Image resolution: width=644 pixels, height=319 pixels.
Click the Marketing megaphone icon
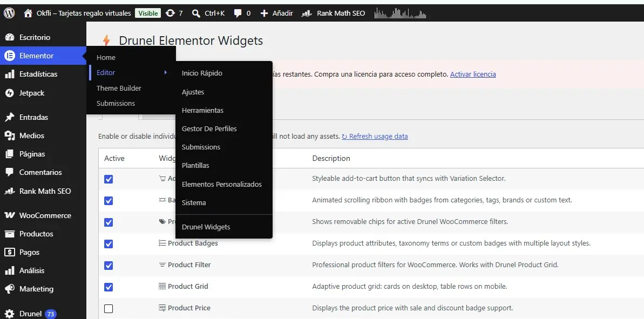[9, 289]
